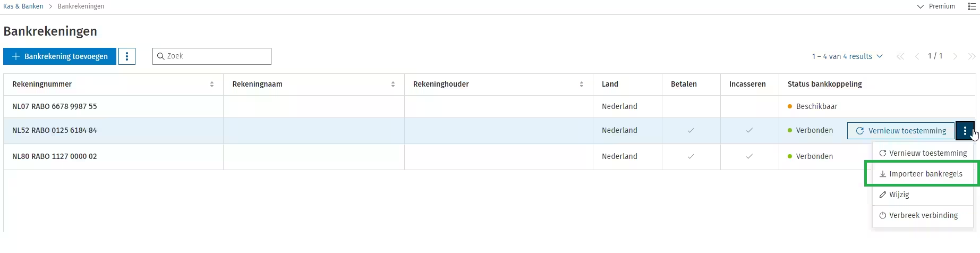Click the Vernieuw toestemming row button
Screen dimensions: 980x253
coord(901,131)
